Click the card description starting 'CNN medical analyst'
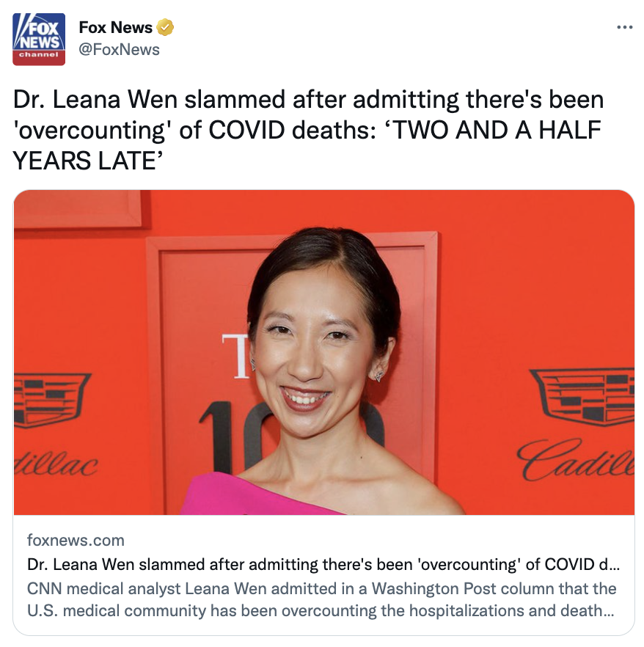 (322, 588)
